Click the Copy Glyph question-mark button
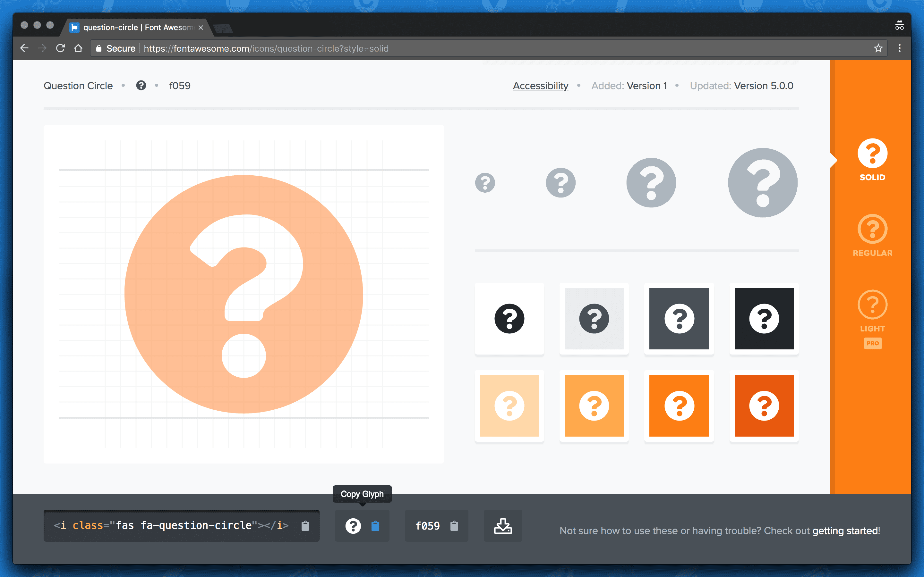Viewport: 924px width, 577px height. 353,525
